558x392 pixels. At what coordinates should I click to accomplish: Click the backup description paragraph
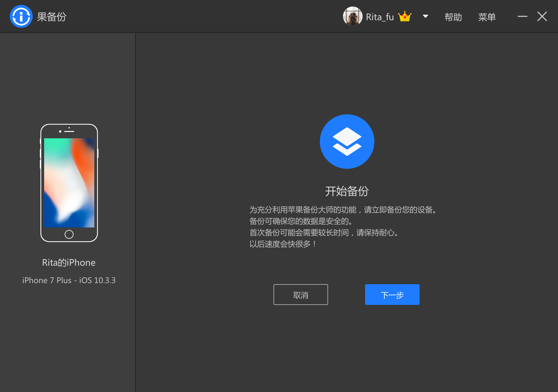tap(343, 227)
